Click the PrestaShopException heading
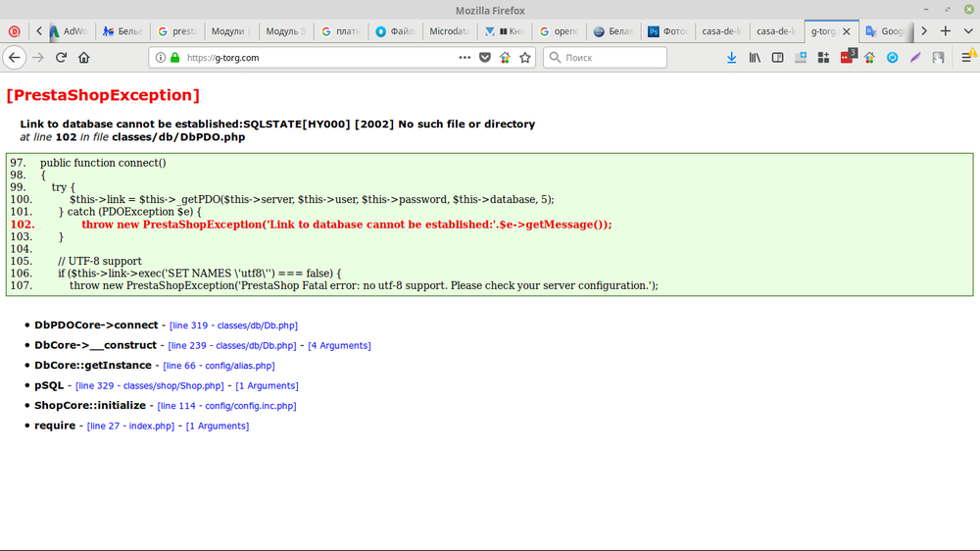 point(103,95)
